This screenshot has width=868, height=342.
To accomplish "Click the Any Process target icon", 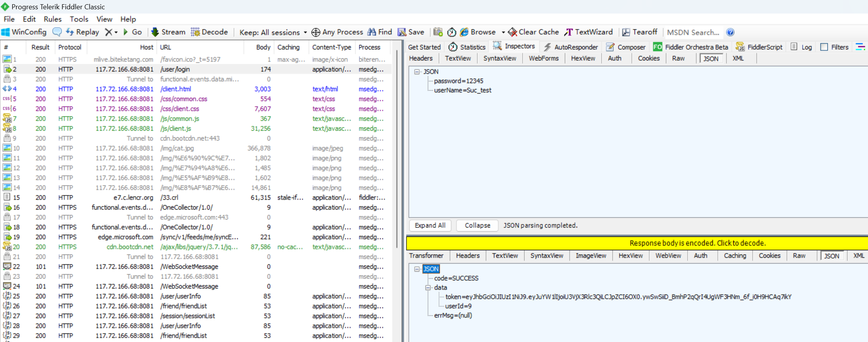I will click(316, 32).
